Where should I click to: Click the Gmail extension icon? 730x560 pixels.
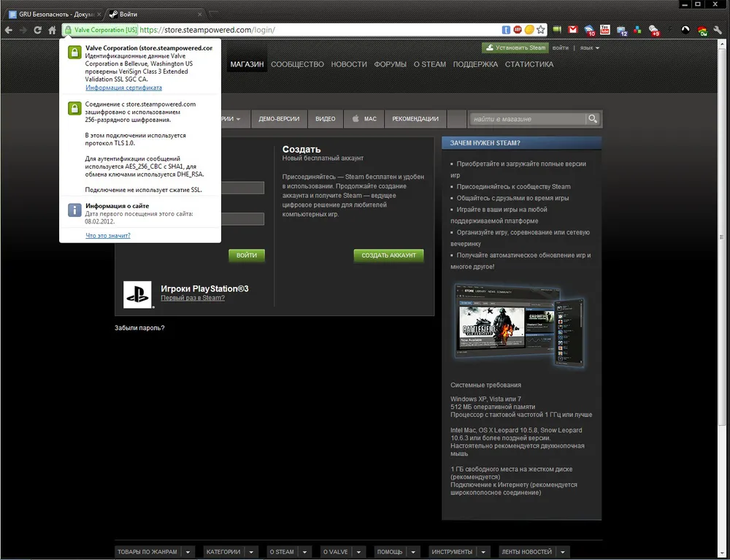click(x=574, y=30)
